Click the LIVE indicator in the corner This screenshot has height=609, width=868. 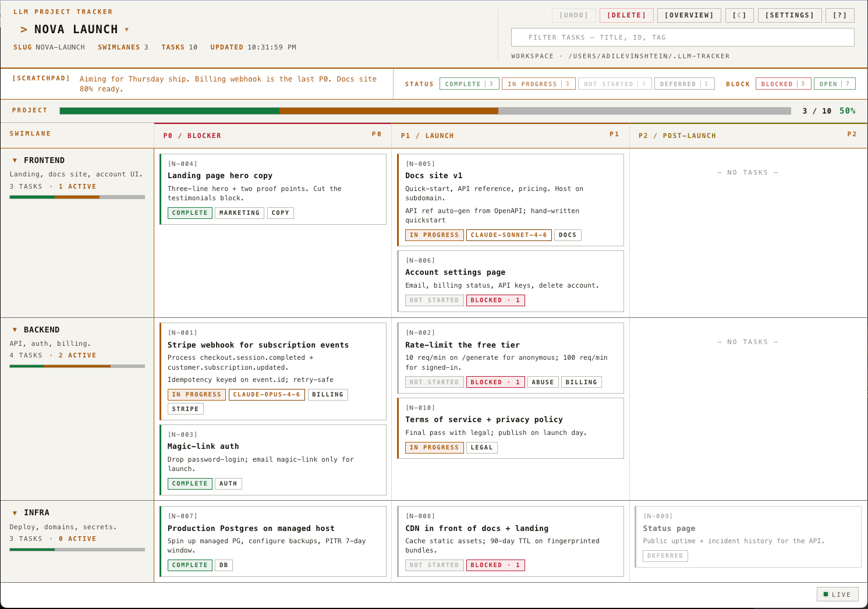pos(838,594)
